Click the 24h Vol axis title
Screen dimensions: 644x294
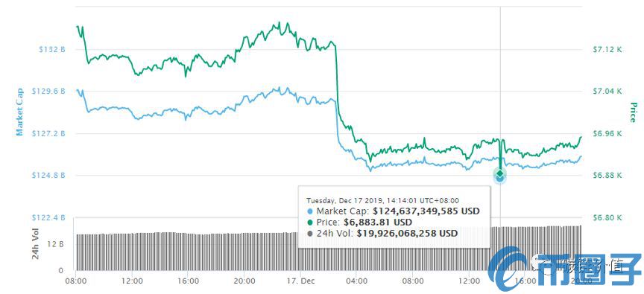[x=36, y=246]
